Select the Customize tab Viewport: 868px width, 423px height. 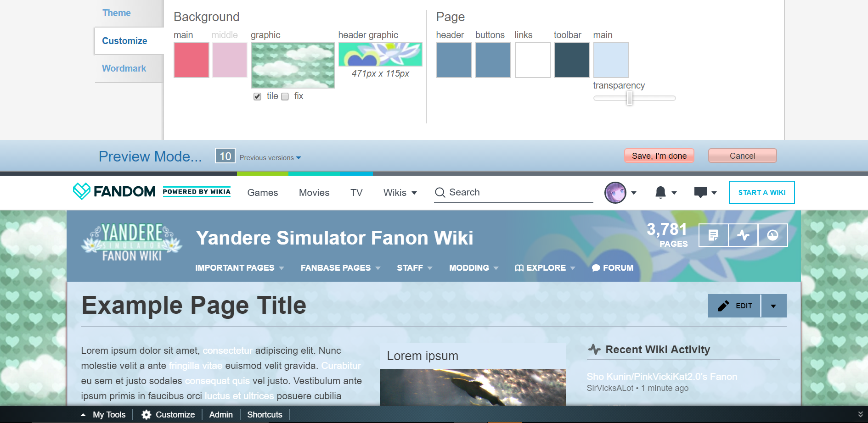click(x=124, y=41)
